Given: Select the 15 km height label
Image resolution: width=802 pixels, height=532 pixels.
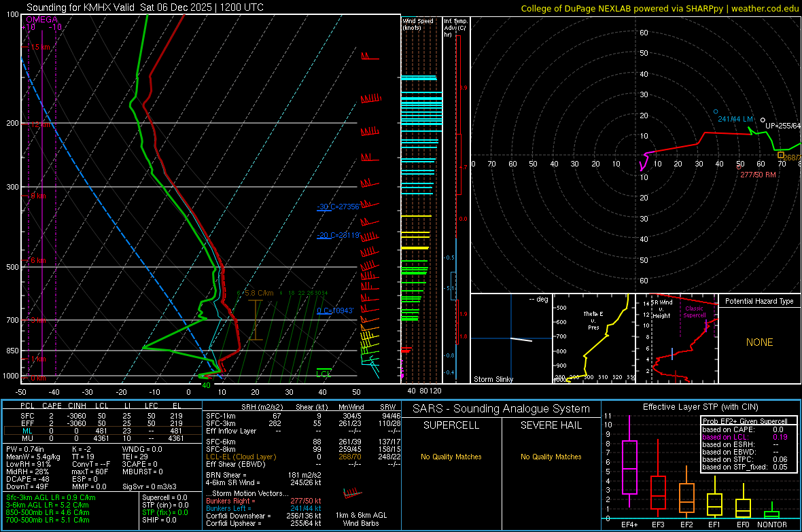Looking at the screenshot, I should click(x=40, y=47).
